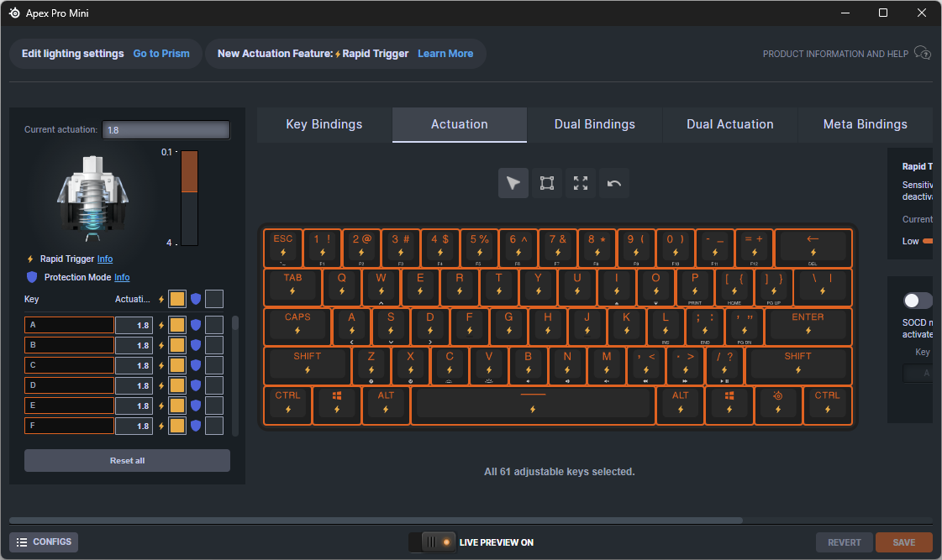Select the W key on the keyboard diagram
The height and width of the screenshot is (560, 942).
pos(381,287)
